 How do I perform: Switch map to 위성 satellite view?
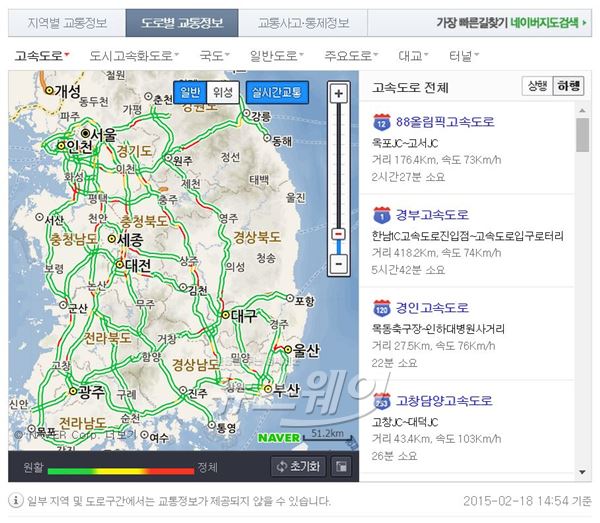223,92
